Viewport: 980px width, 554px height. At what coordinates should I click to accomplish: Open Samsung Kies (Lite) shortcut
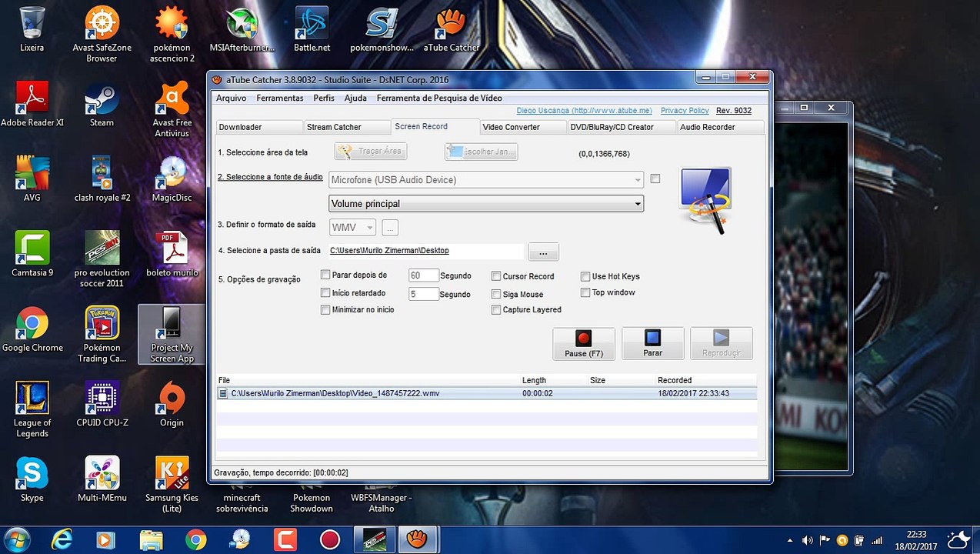(x=172, y=485)
